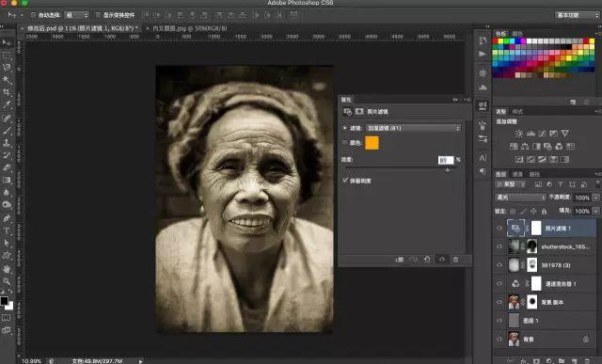Add a Brightness/Contrast adjustment (sun icon)

point(519,134)
